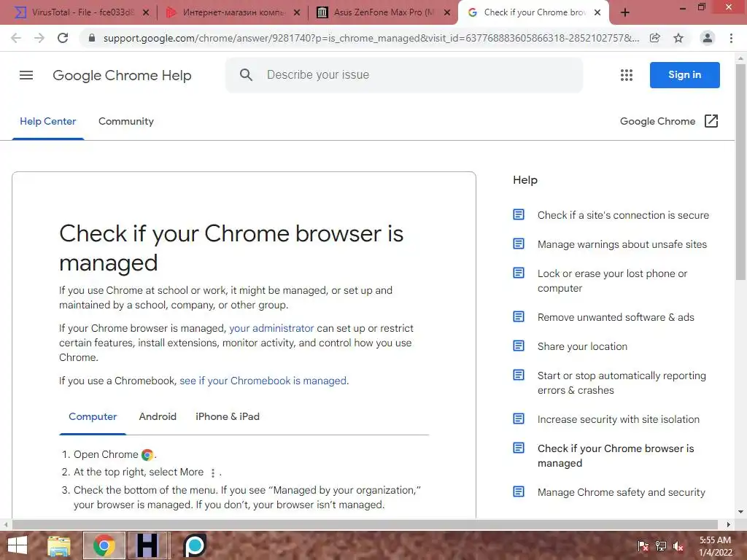Switch to the Android instructions tab
747x560 pixels.
(x=158, y=416)
